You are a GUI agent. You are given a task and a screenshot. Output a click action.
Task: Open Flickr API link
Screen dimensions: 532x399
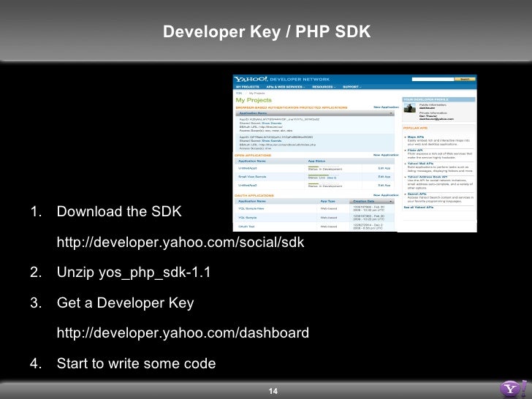tap(415, 151)
